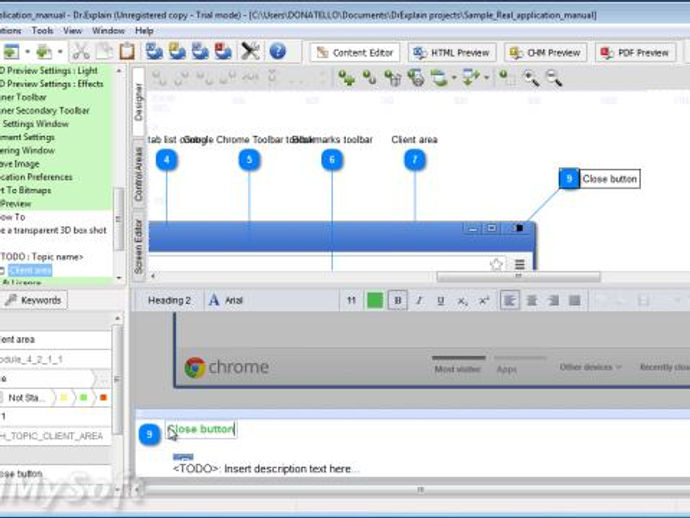690x518 pixels.
Task: Click the subscript icon
Action: point(462,301)
